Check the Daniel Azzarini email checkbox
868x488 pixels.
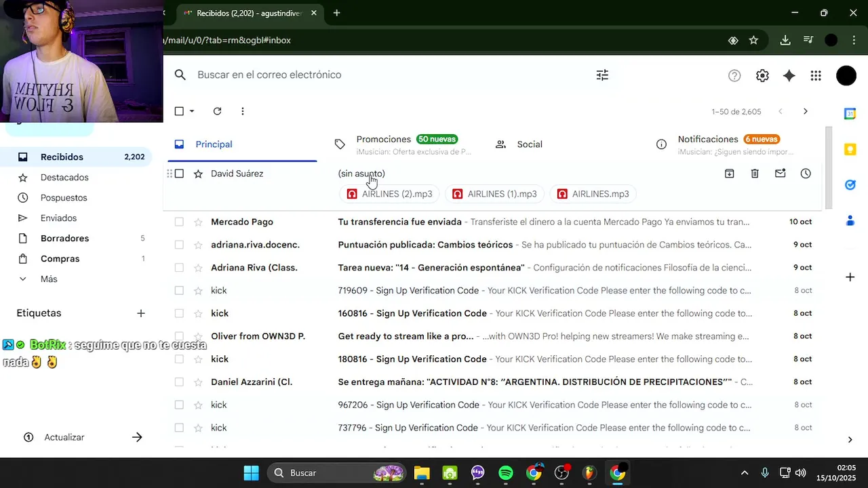179,382
